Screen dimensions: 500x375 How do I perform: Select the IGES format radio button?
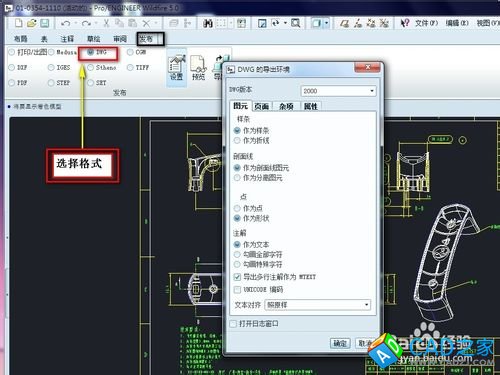click(59, 68)
